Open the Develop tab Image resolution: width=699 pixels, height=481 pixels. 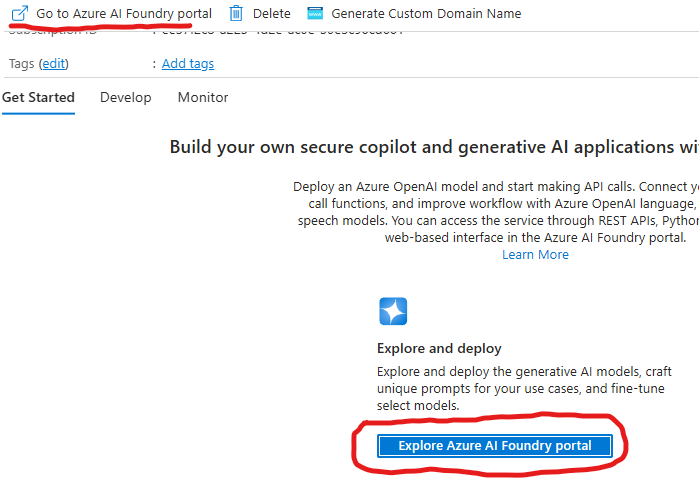[x=126, y=97]
